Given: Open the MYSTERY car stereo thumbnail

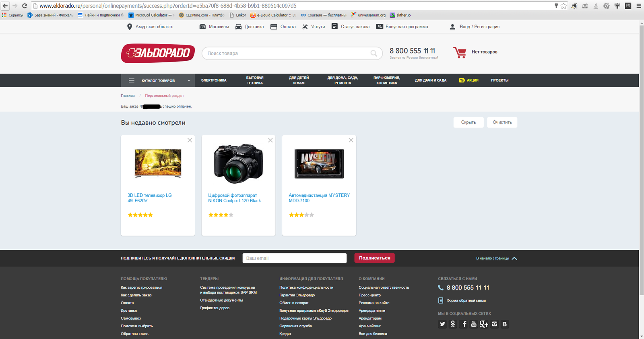Looking at the screenshot, I should pos(319,164).
